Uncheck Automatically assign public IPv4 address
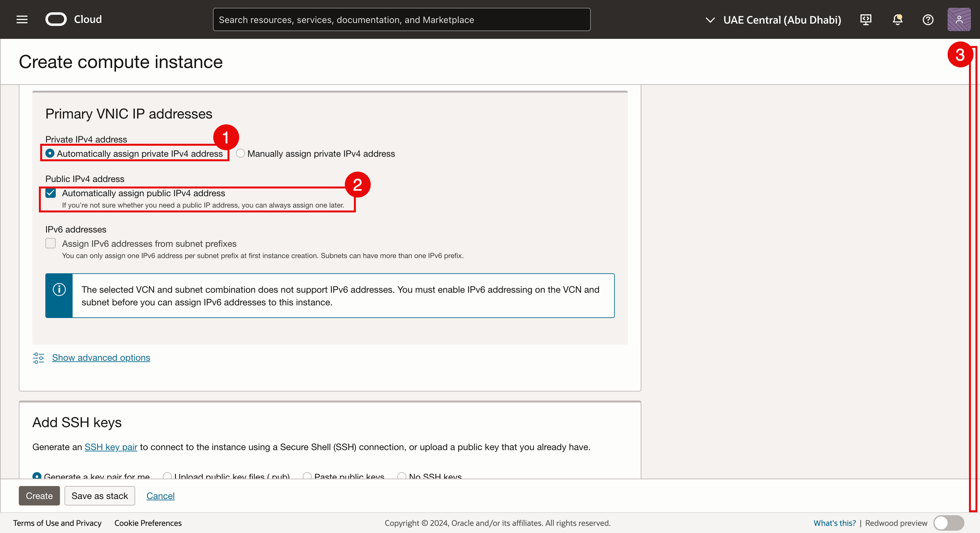The image size is (980, 533). (x=51, y=194)
